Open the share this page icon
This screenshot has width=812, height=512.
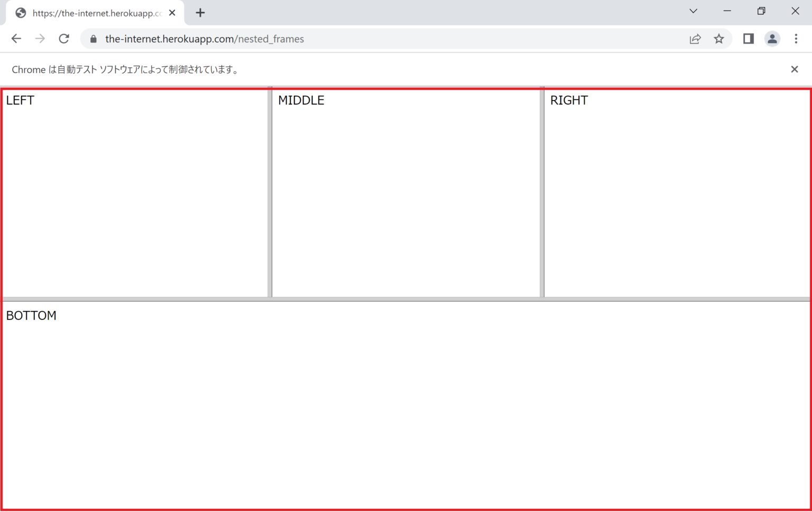[695, 39]
